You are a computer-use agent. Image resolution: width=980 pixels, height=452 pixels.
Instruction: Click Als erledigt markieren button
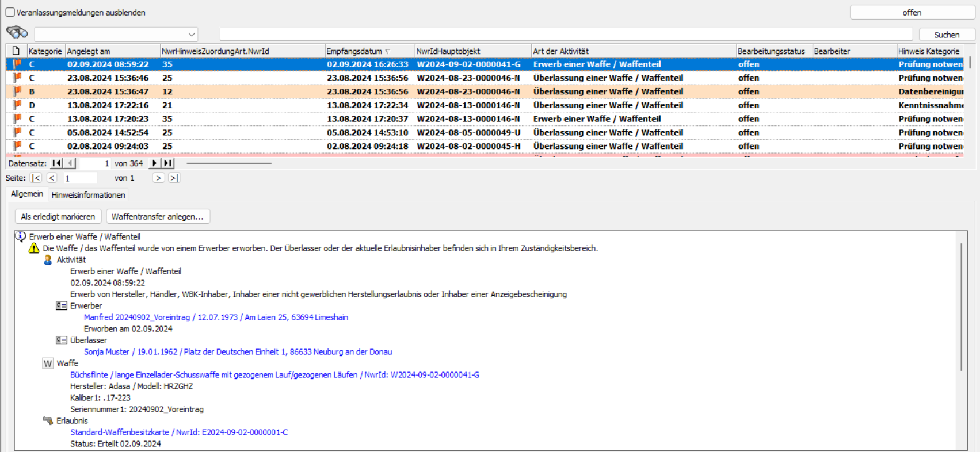coord(58,217)
